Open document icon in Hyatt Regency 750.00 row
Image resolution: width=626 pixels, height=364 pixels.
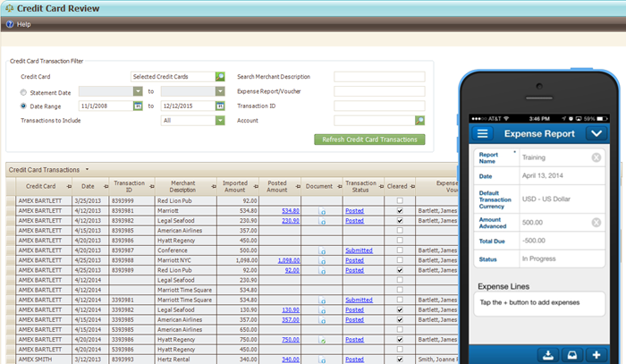(323, 340)
